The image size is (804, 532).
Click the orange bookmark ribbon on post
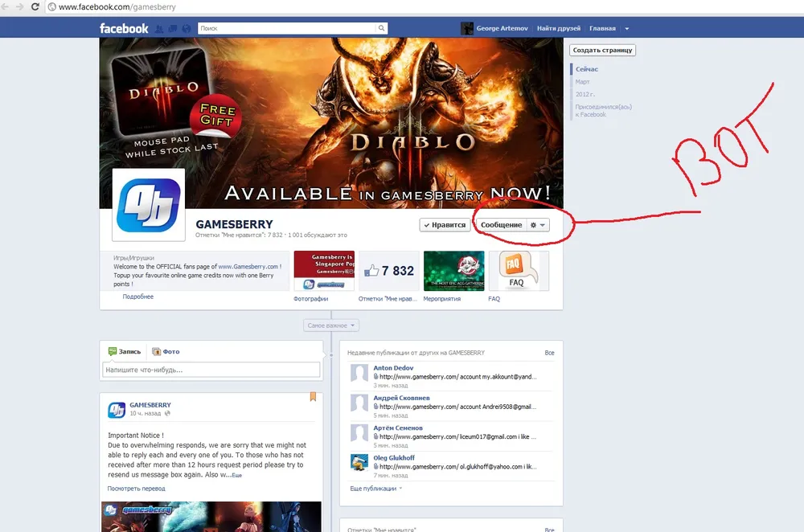pyautogui.click(x=313, y=397)
